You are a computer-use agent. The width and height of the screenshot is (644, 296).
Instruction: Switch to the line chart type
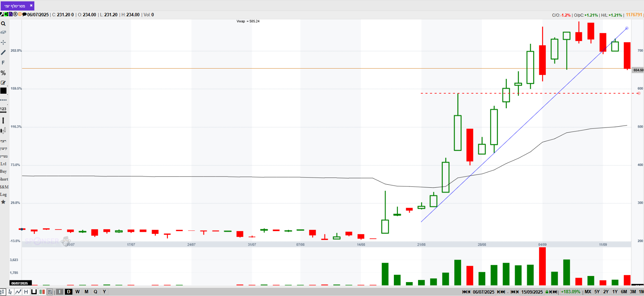pyautogui.click(x=18, y=292)
